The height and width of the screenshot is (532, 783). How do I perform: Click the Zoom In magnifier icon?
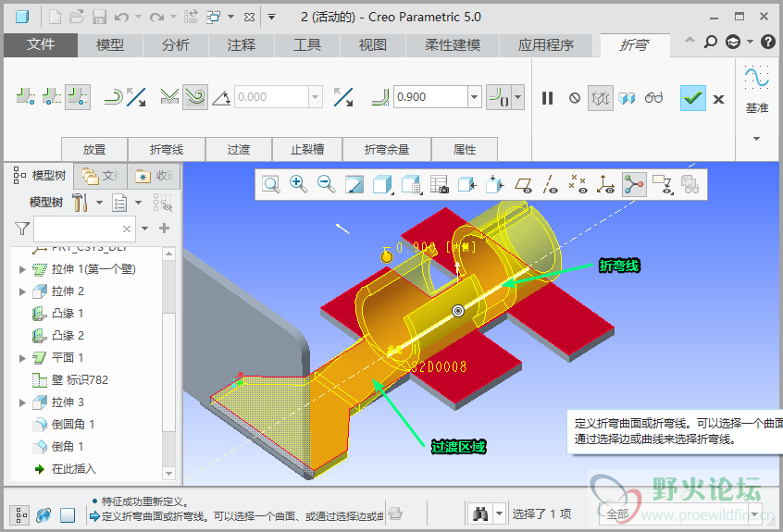click(298, 185)
